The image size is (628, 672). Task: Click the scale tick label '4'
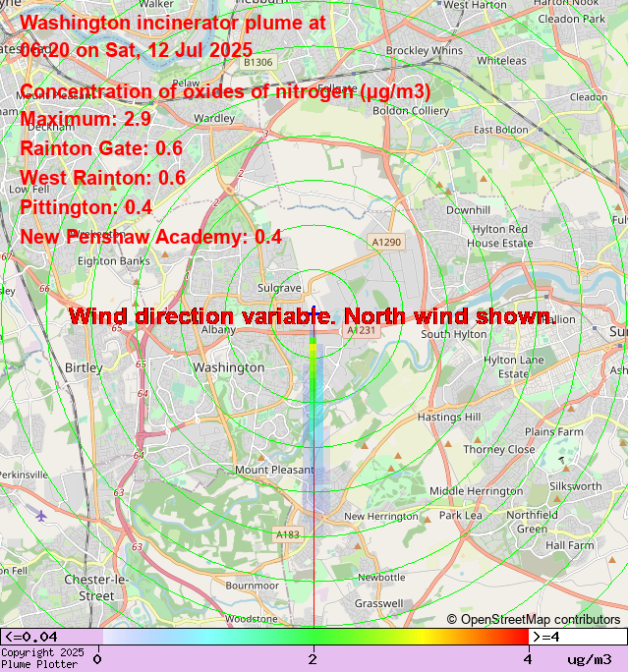[x=528, y=659]
